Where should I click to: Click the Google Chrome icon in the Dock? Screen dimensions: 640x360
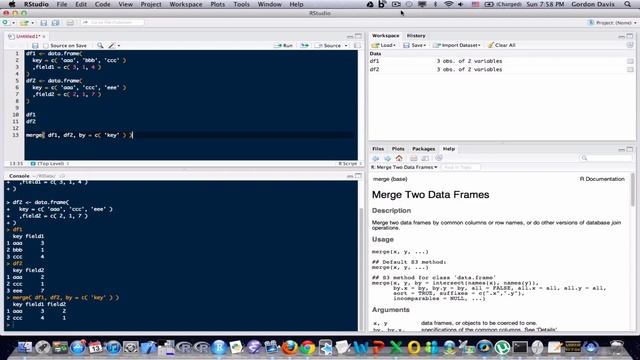pyautogui.click(x=308, y=347)
